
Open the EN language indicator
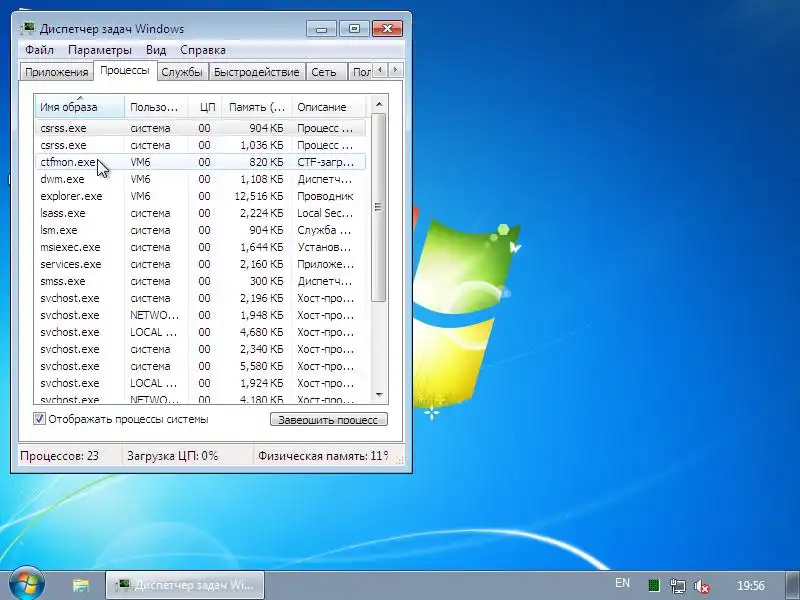coord(622,583)
